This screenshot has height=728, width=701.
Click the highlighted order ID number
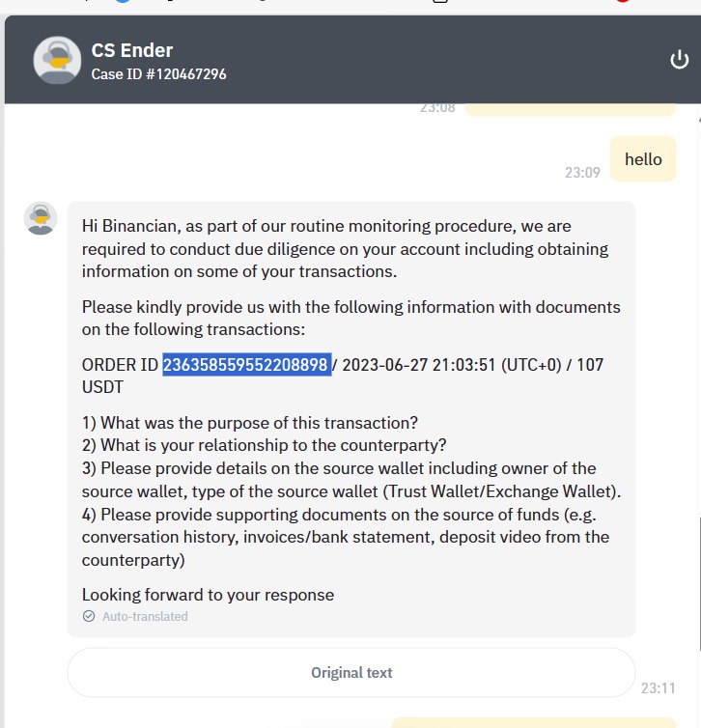pos(246,364)
